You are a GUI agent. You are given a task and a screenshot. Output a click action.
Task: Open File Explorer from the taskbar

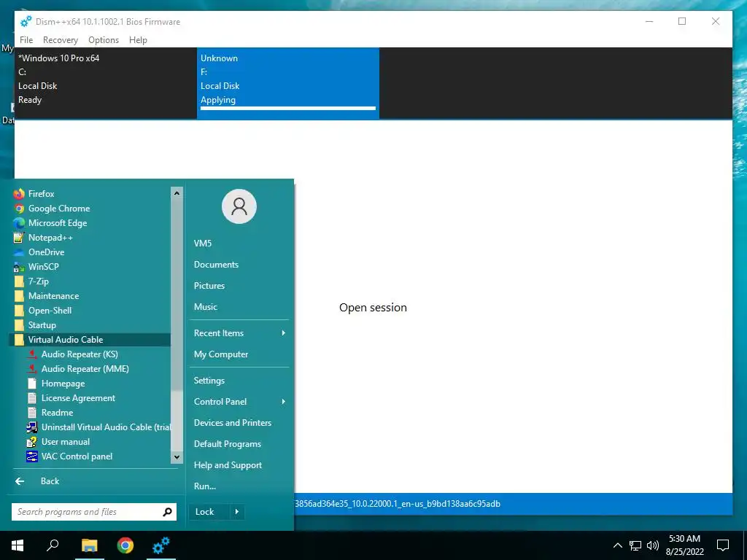(x=89, y=545)
